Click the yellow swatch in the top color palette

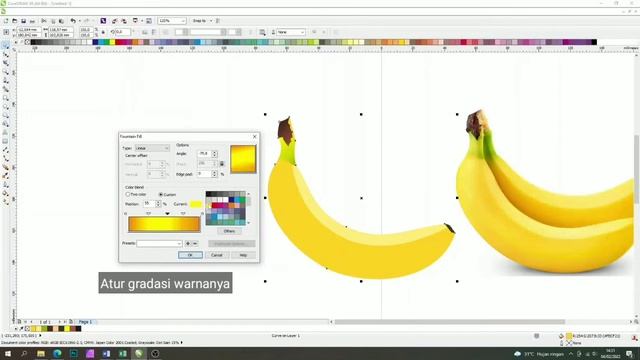112,42
